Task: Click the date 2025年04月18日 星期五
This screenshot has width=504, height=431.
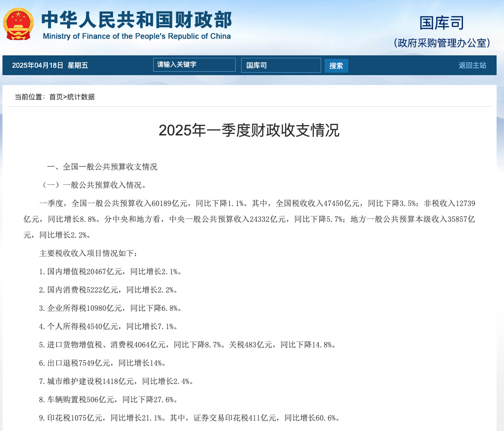Action: pyautogui.click(x=50, y=65)
